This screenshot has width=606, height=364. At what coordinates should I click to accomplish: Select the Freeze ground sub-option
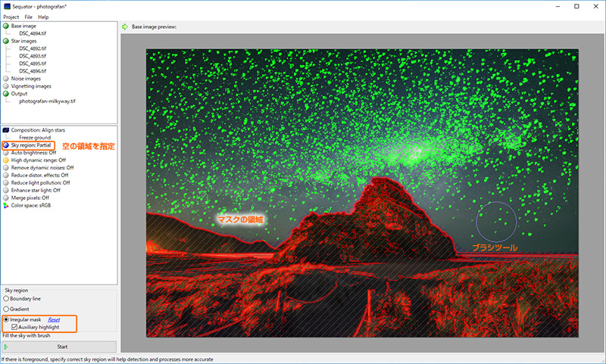[x=35, y=138]
